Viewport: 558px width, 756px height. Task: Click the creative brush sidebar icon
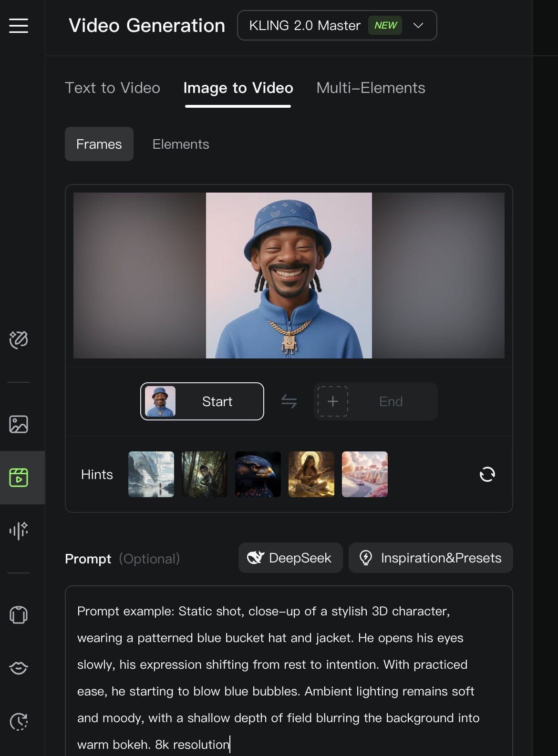click(x=19, y=340)
